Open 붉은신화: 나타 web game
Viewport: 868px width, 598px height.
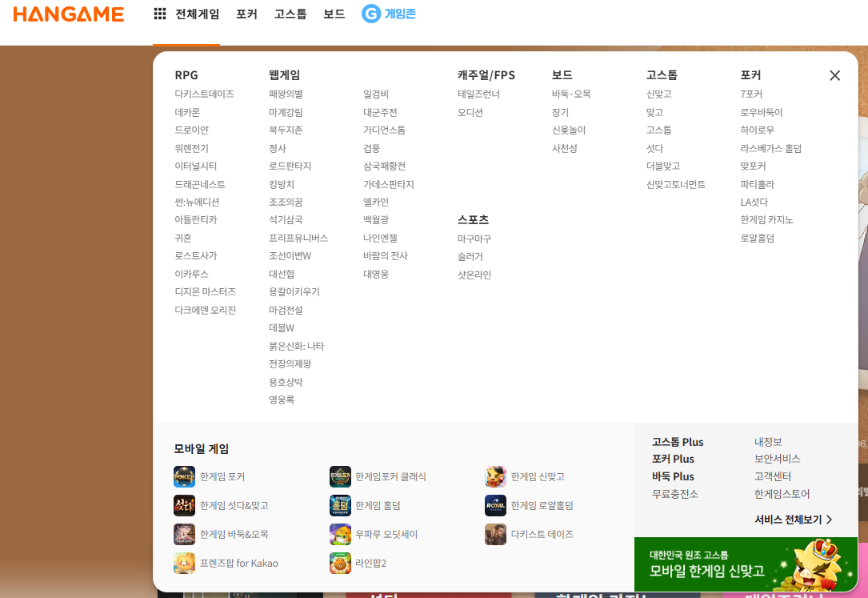296,346
